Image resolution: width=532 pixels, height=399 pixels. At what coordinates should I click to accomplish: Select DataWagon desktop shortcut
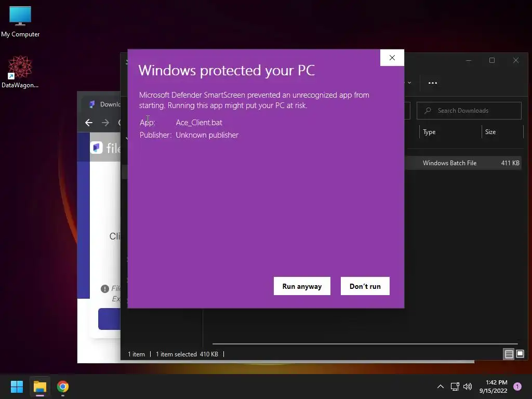coord(20,72)
